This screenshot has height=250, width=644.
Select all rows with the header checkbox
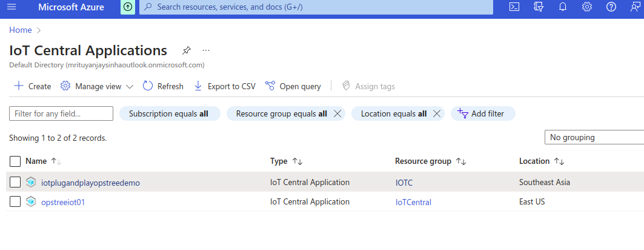point(15,161)
